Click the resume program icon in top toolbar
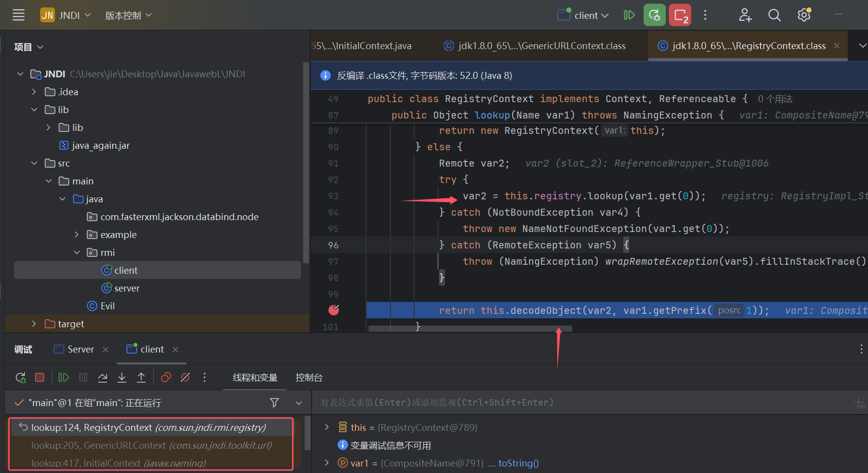The height and width of the screenshot is (473, 868). click(629, 15)
